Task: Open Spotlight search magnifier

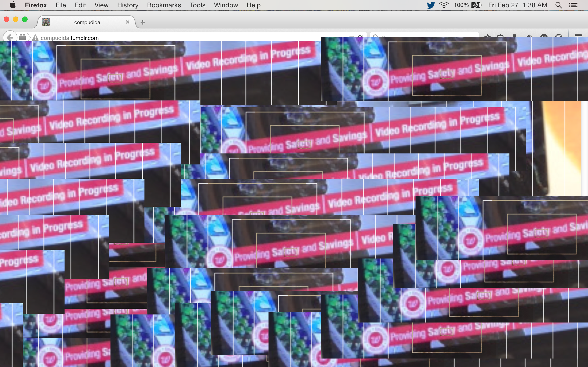Action: (x=558, y=5)
